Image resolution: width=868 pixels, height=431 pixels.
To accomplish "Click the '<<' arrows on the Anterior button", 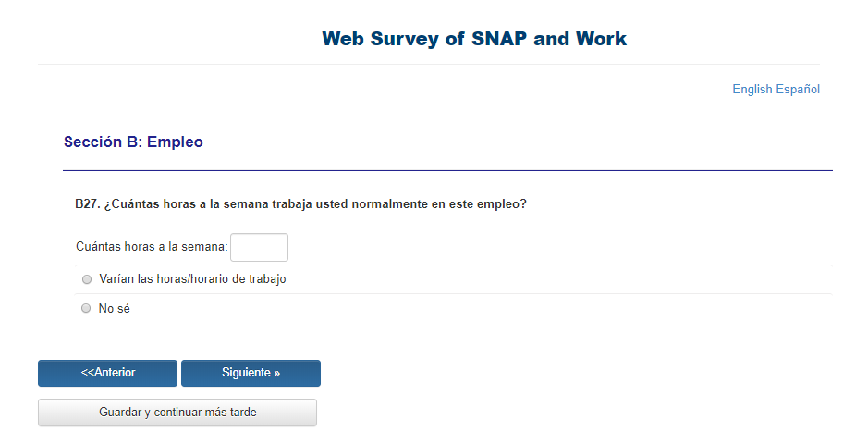I will 87,373.
